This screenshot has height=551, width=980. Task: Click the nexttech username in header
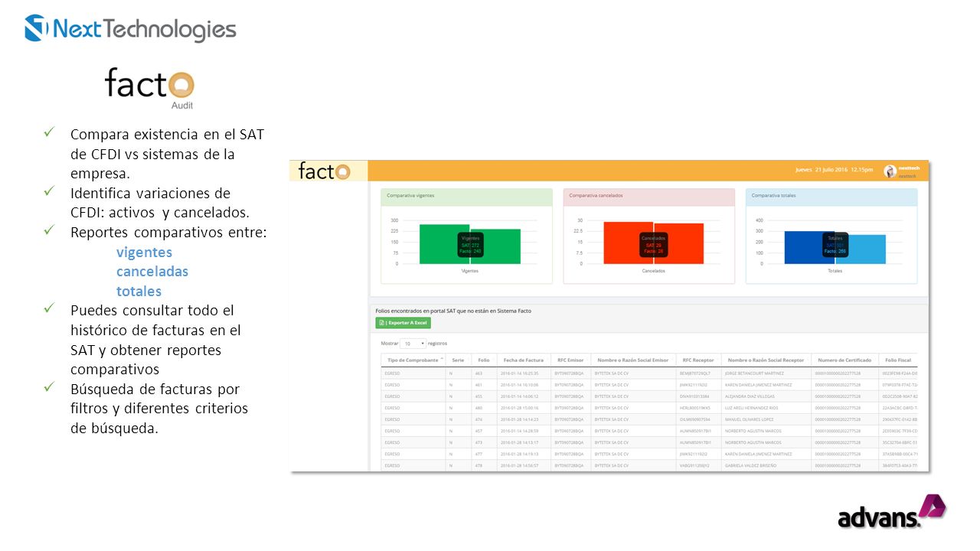[x=907, y=168]
